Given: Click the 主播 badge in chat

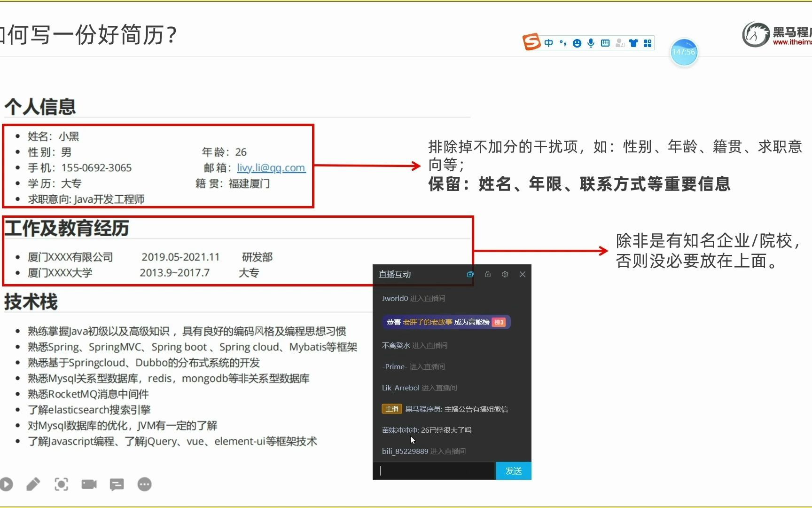Looking at the screenshot, I should pyautogui.click(x=392, y=409).
